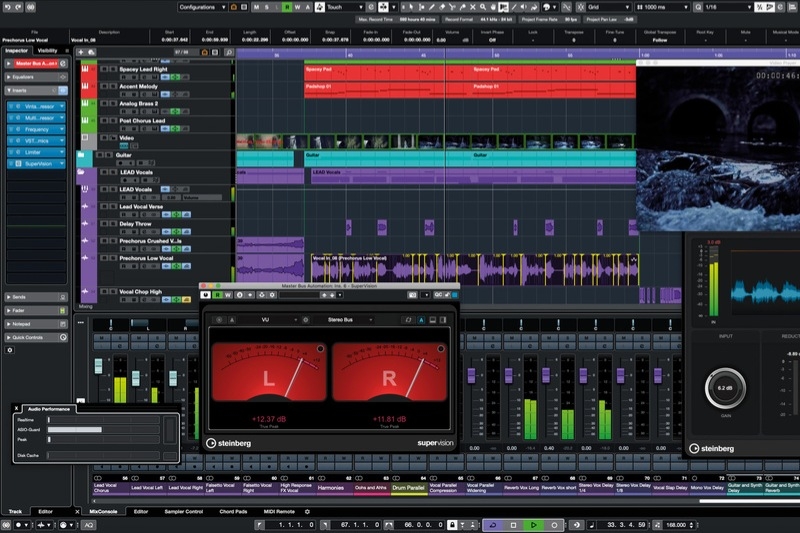The width and height of the screenshot is (800, 533).
Task: Open Inspector settings gear below Quick Controls
Action: [x=10, y=350]
